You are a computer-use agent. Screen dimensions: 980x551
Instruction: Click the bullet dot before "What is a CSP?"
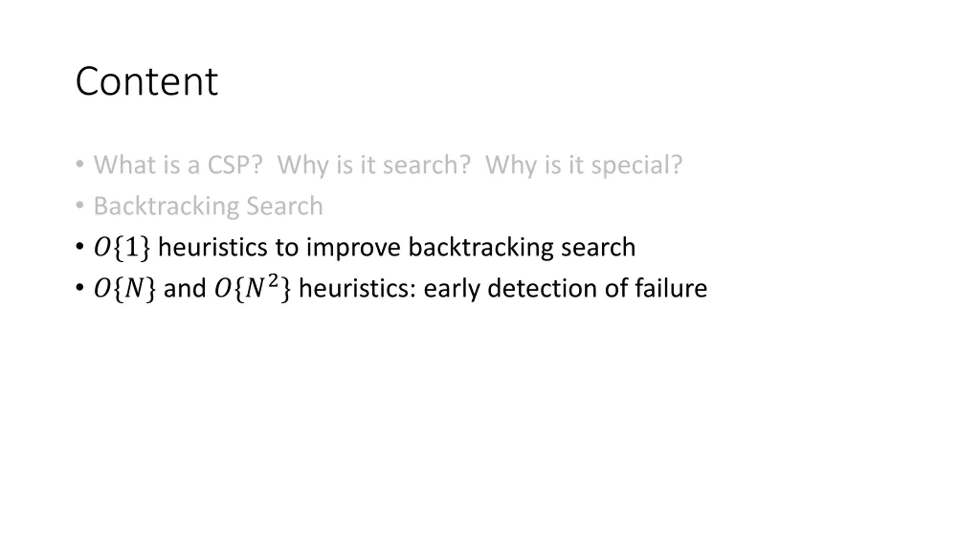pyautogui.click(x=80, y=165)
